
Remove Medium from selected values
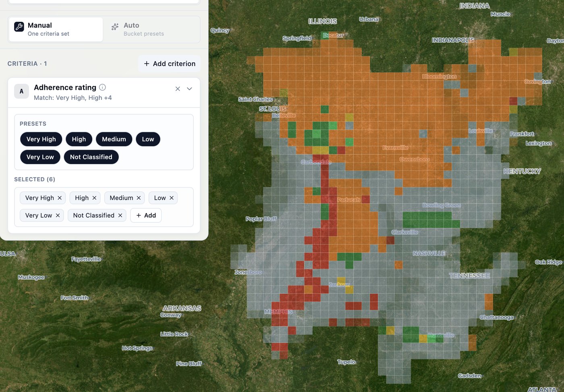pyautogui.click(x=139, y=198)
